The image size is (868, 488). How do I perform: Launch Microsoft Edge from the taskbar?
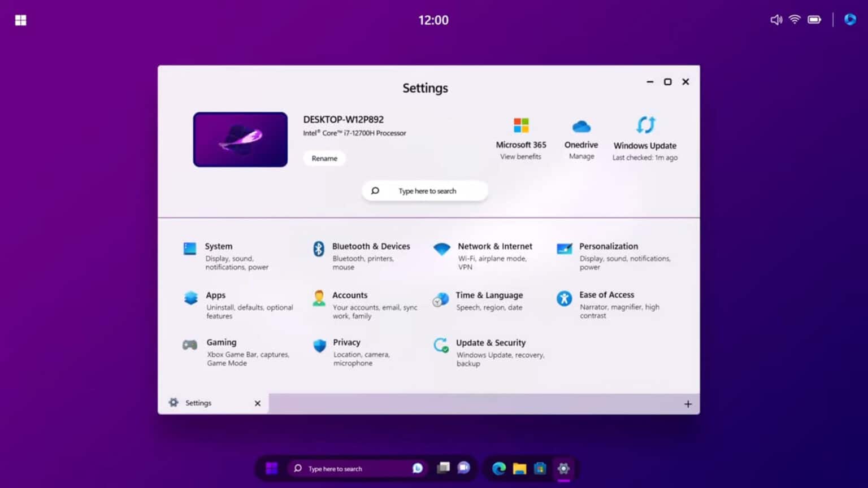tap(499, 468)
